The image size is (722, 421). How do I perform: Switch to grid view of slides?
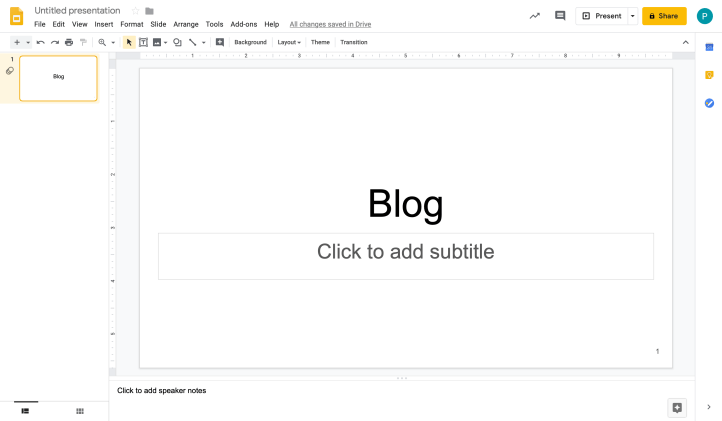coord(80,411)
